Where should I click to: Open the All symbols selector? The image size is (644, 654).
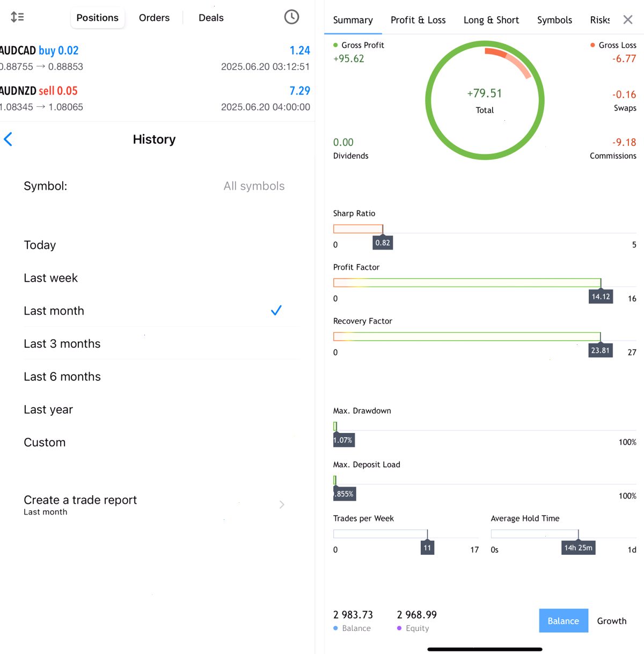[x=254, y=186]
